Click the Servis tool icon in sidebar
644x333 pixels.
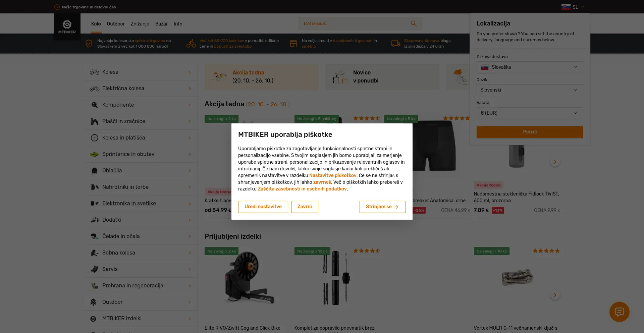pos(95,269)
